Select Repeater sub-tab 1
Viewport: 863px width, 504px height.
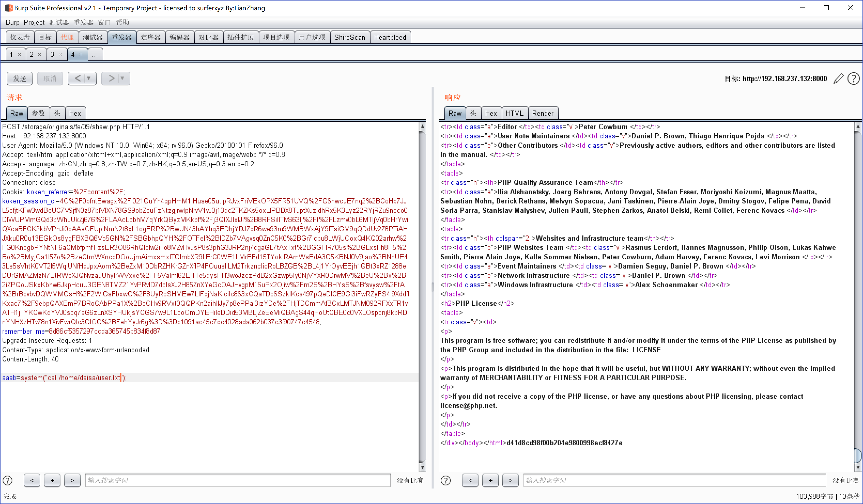12,54
